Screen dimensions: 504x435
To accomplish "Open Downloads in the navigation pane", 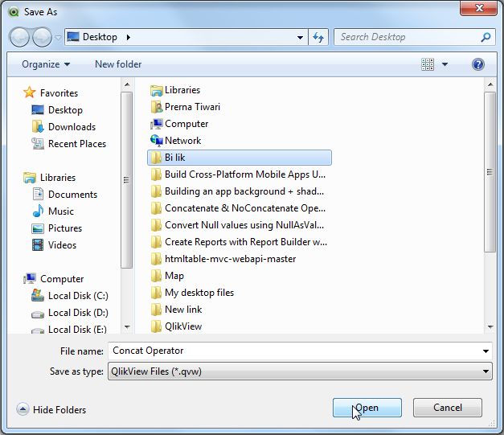I will point(64,127).
